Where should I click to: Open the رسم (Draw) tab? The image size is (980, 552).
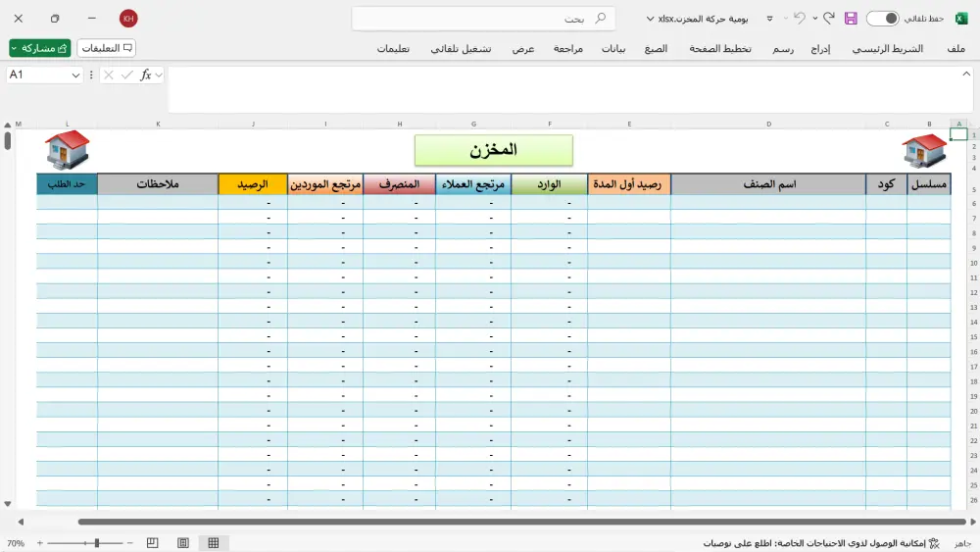click(782, 49)
